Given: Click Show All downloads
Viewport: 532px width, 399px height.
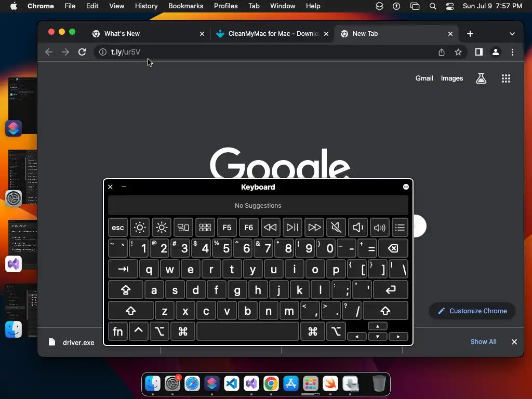Looking at the screenshot, I should 484,342.
